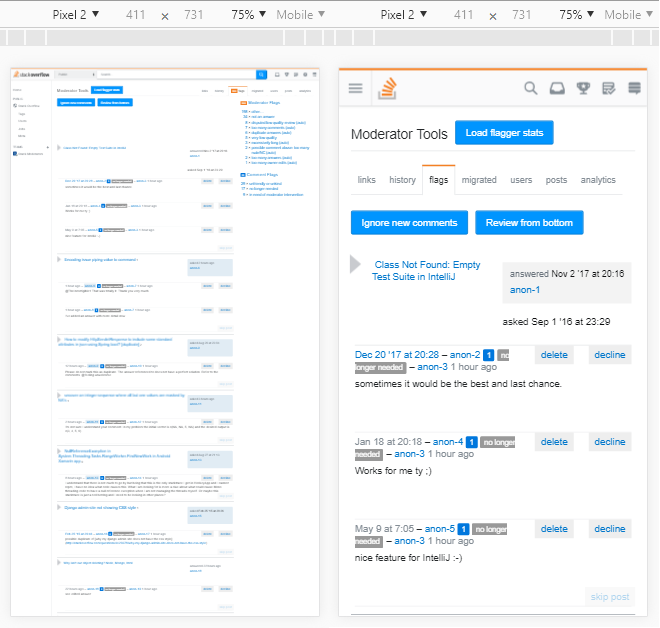
Task: Click the plus icon beside Teams in the desktop sidebar
Action: pos(48,147)
